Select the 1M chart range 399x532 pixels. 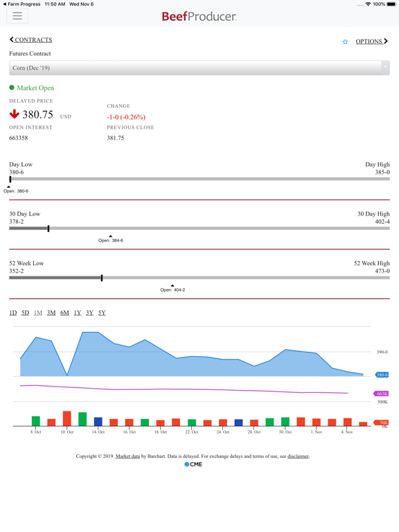pos(38,312)
